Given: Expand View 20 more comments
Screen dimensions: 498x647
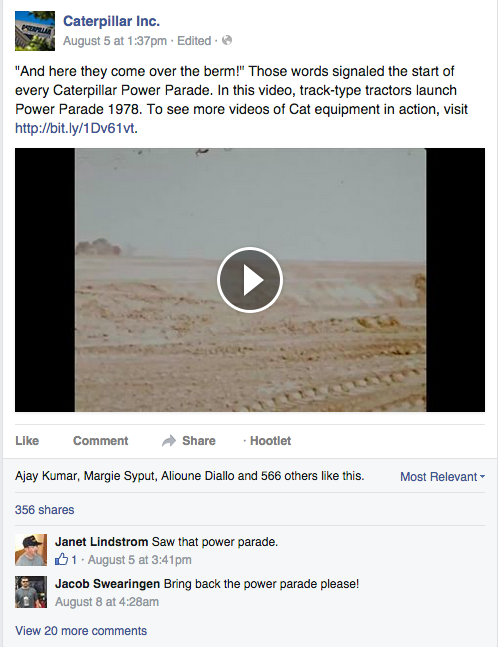Looking at the screenshot, I should point(81,630).
